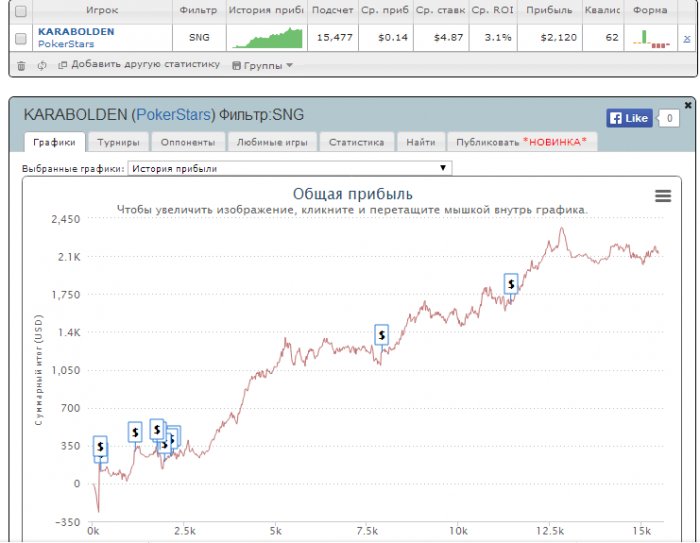700x543 pixels.
Task: Click the dollar marker near 11k
Action: pyautogui.click(x=511, y=284)
